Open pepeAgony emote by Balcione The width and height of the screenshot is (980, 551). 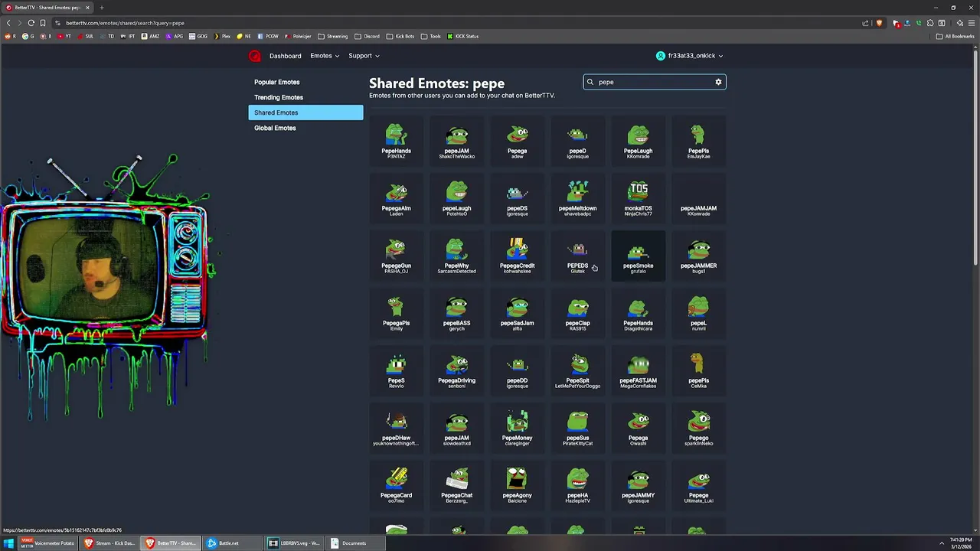[517, 484]
